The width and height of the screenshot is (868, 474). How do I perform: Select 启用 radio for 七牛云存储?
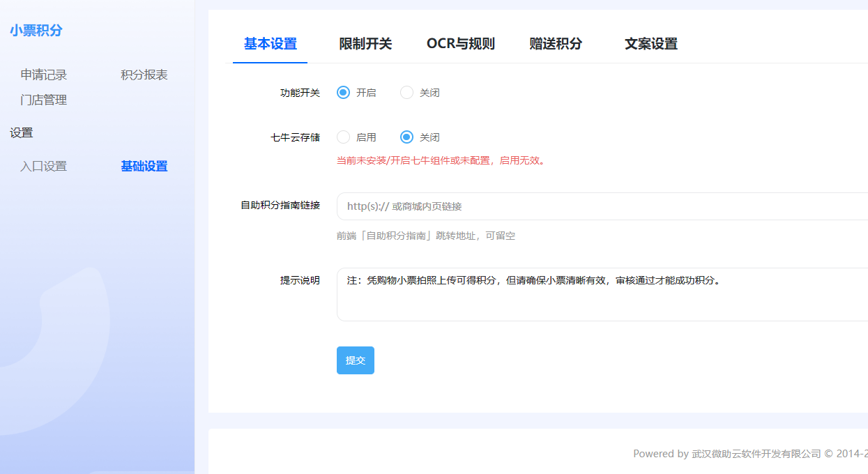tap(343, 137)
